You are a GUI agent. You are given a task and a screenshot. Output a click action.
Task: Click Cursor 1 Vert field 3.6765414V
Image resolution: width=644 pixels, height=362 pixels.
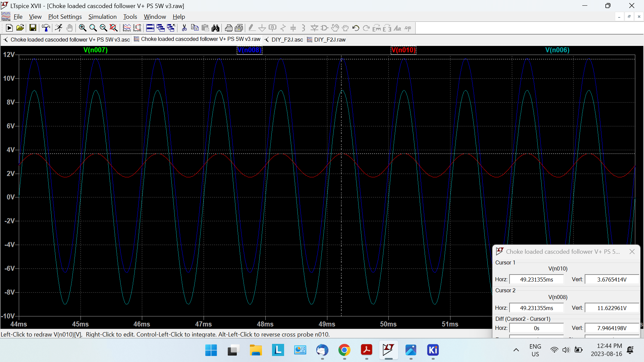point(612,280)
